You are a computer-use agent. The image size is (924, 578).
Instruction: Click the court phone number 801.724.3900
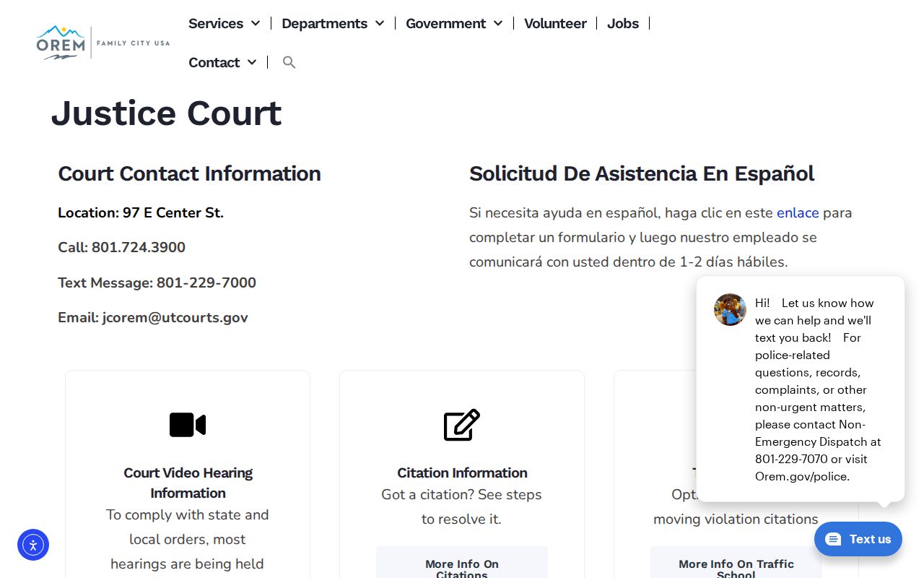(139, 248)
